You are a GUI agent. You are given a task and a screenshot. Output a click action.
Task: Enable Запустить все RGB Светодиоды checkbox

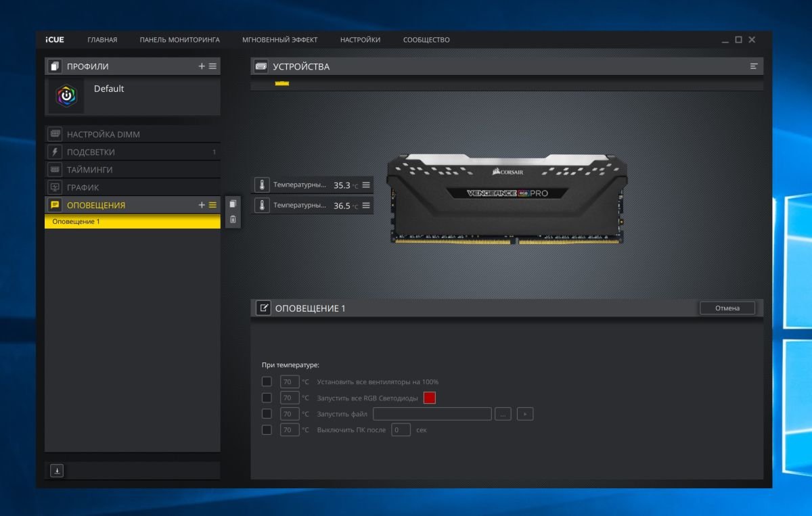click(x=267, y=398)
